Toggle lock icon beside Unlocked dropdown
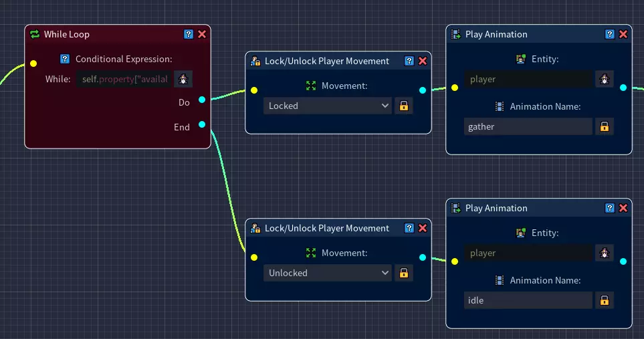Image resolution: width=644 pixels, height=339 pixels. pos(404,273)
